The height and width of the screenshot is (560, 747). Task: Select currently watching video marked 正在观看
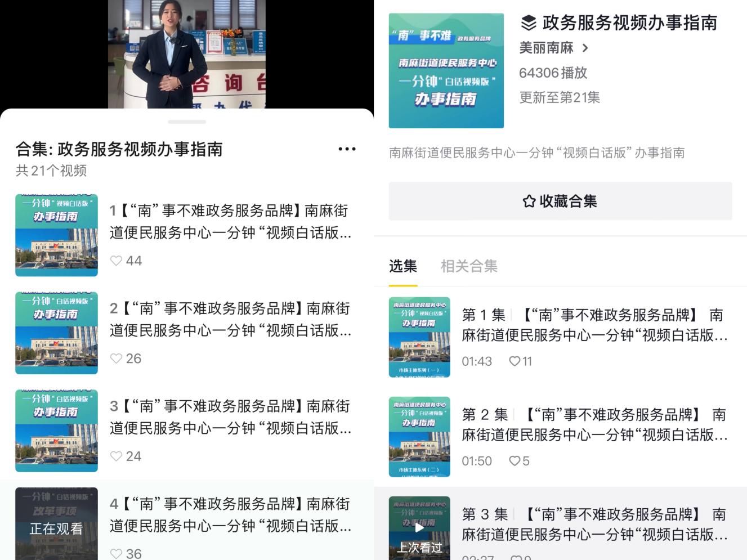(x=56, y=523)
